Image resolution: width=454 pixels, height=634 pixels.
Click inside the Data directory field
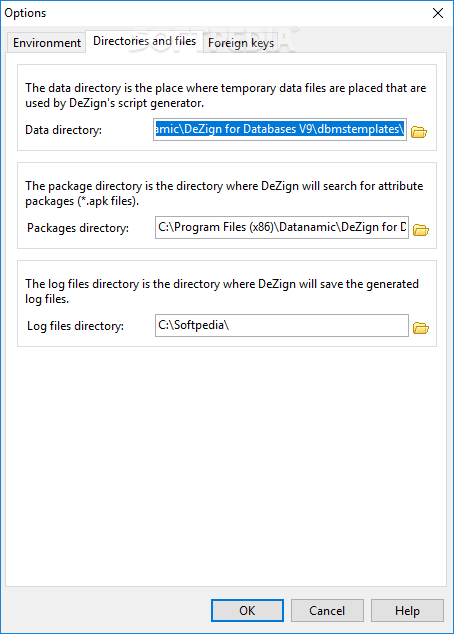(280, 129)
